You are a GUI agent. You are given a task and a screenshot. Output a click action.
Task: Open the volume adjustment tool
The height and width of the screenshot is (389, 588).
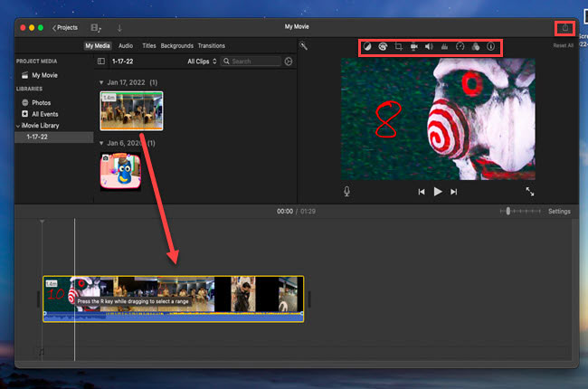pos(429,46)
